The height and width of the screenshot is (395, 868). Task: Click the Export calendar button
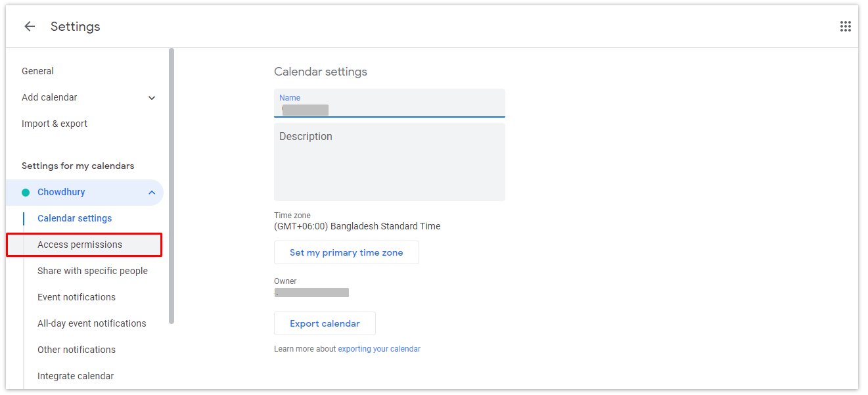(x=325, y=323)
